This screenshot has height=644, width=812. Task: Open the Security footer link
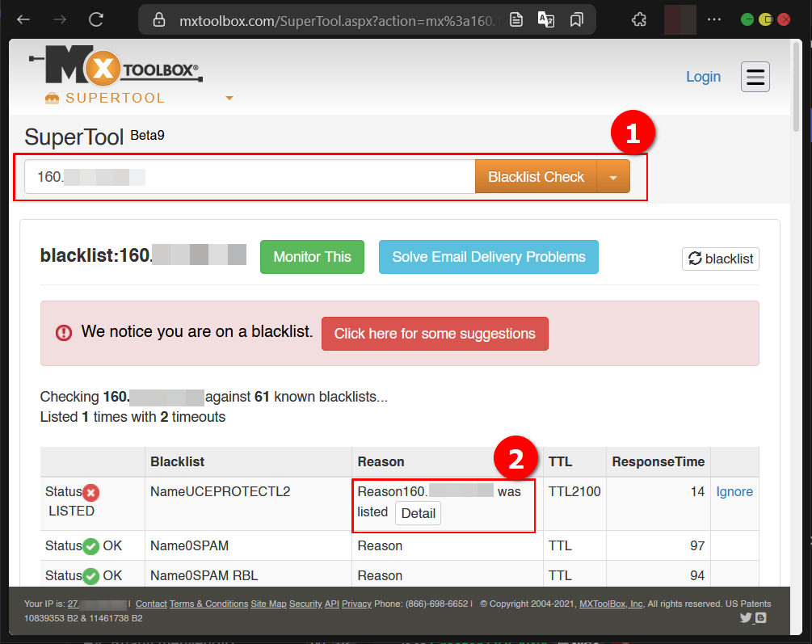coord(305,604)
